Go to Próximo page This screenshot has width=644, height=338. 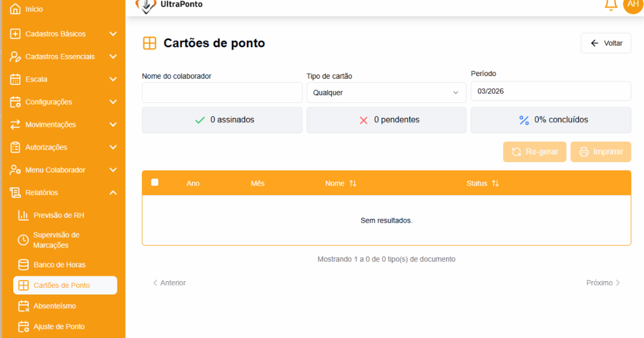603,282
